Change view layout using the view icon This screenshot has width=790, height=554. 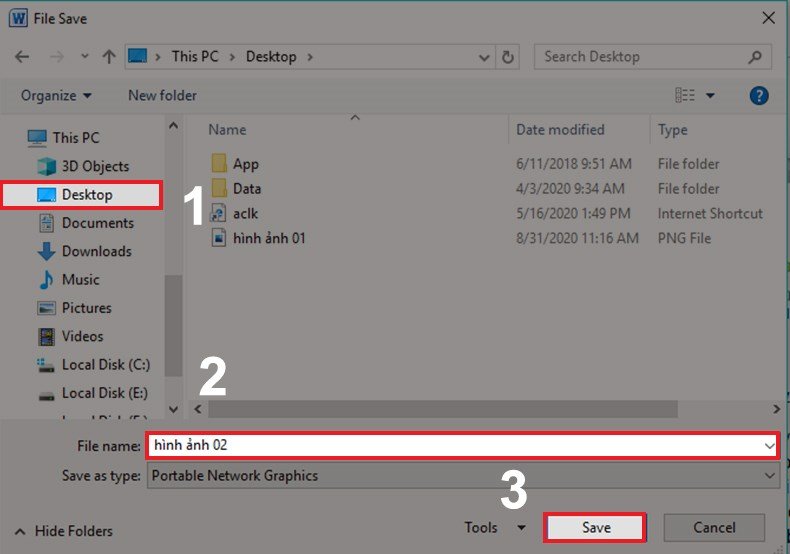685,96
